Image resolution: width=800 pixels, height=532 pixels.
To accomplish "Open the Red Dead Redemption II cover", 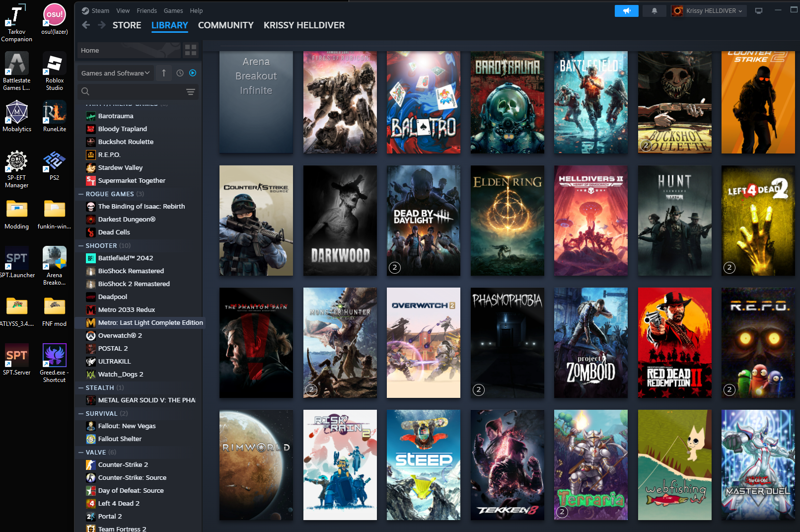I will click(675, 343).
